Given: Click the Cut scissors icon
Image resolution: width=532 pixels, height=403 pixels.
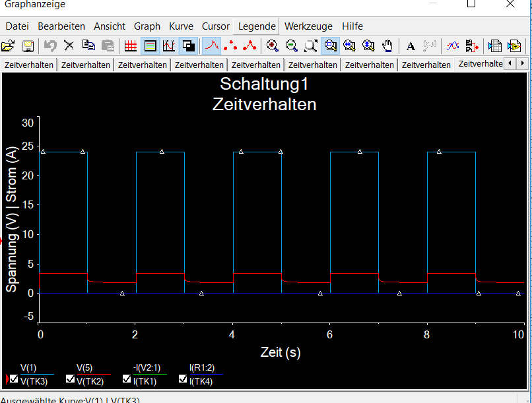Looking at the screenshot, I should coord(69,46).
